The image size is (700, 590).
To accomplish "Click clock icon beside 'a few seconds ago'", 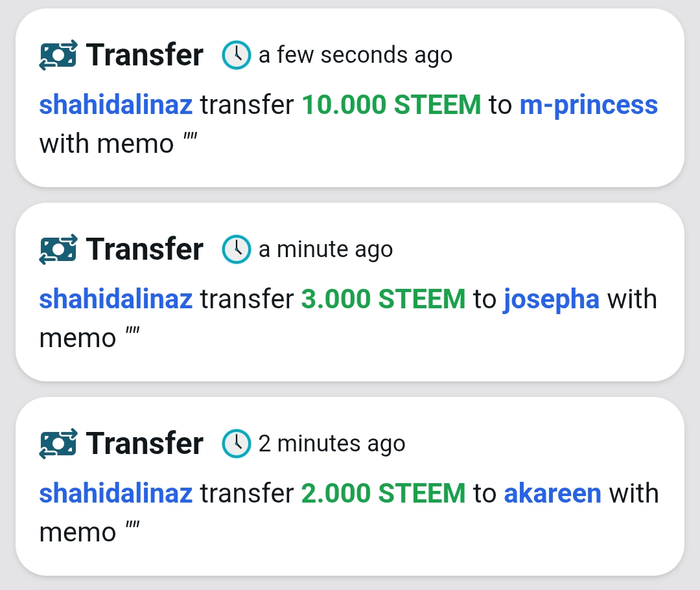I will [236, 55].
